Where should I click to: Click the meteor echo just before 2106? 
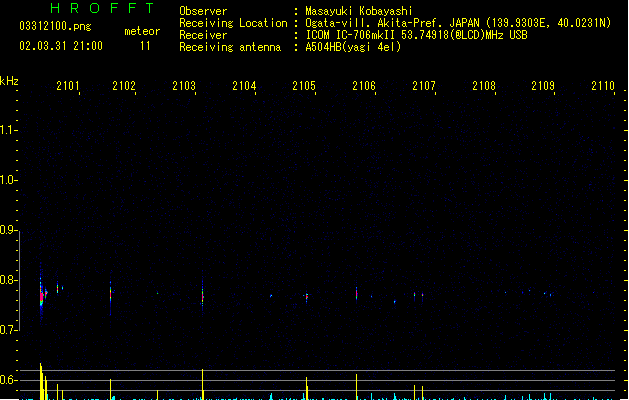click(356, 293)
